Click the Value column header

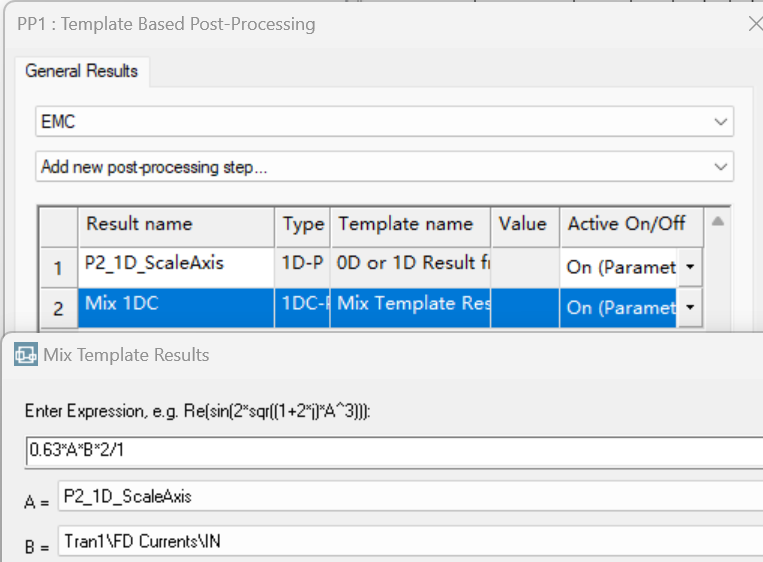tap(522, 225)
